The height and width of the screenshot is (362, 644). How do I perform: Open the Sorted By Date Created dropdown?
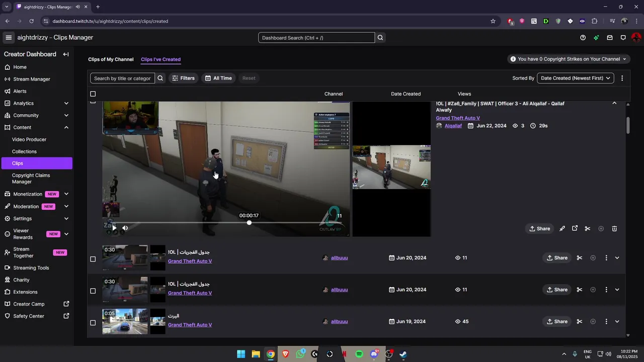pos(576,78)
